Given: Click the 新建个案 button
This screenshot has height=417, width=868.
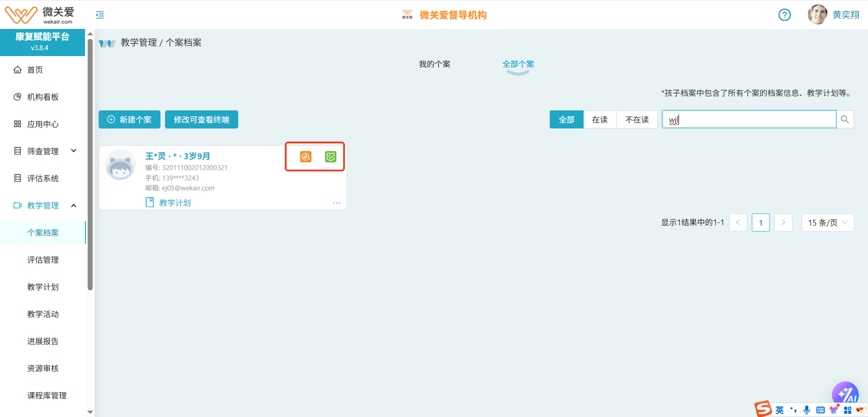Looking at the screenshot, I should coord(129,119).
